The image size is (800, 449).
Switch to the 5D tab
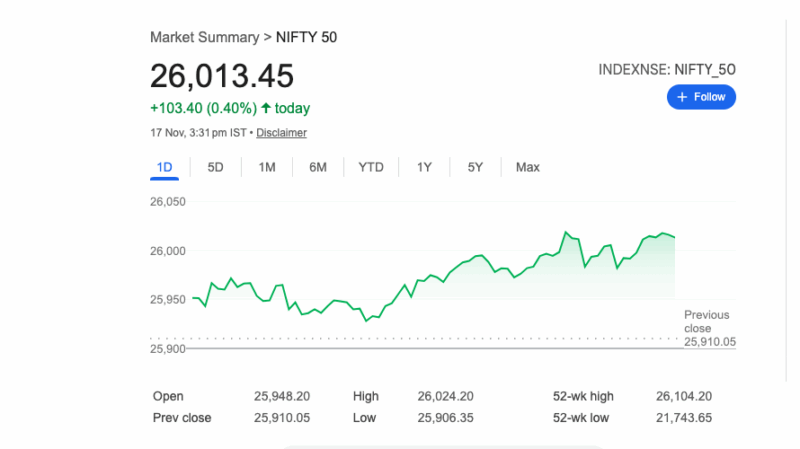215,167
